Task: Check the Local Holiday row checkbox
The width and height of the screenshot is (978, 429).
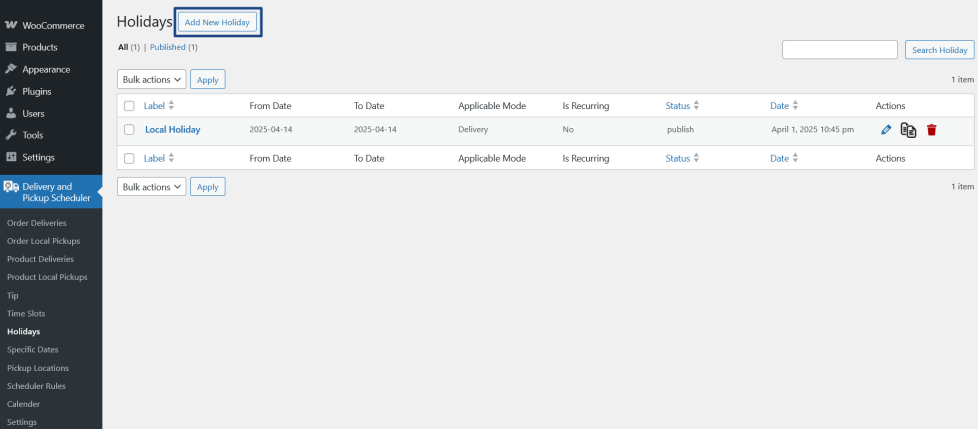Action: [x=129, y=130]
